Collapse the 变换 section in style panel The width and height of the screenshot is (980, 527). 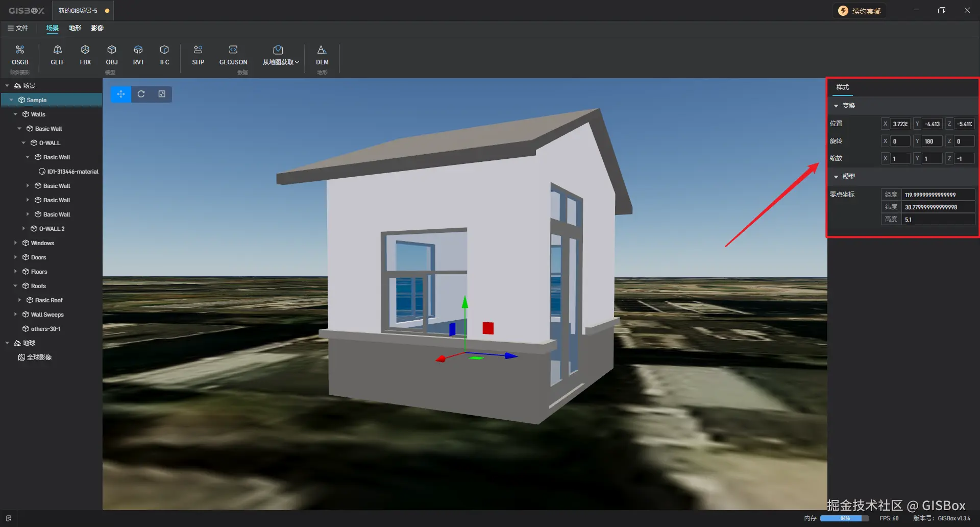pyautogui.click(x=836, y=106)
